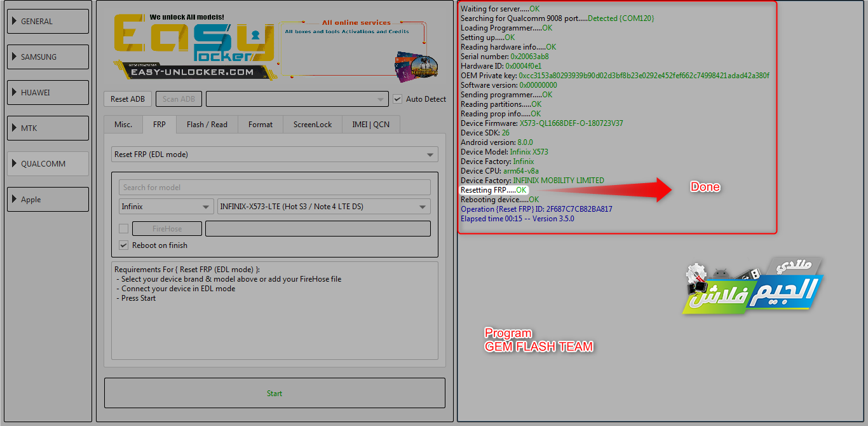868x426 pixels.
Task: Click the 'Device Model: Infinix X573' log line
Action: click(505, 152)
